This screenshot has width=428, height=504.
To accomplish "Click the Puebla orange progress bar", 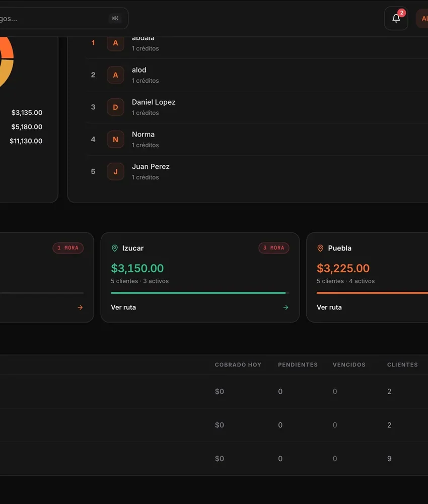I will [372, 293].
